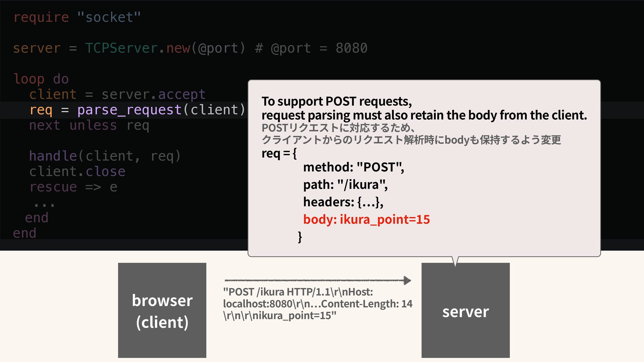Viewport: 644px width, 362px height.
Task: Click the path: "/ikura" line in callout
Action: (345, 185)
